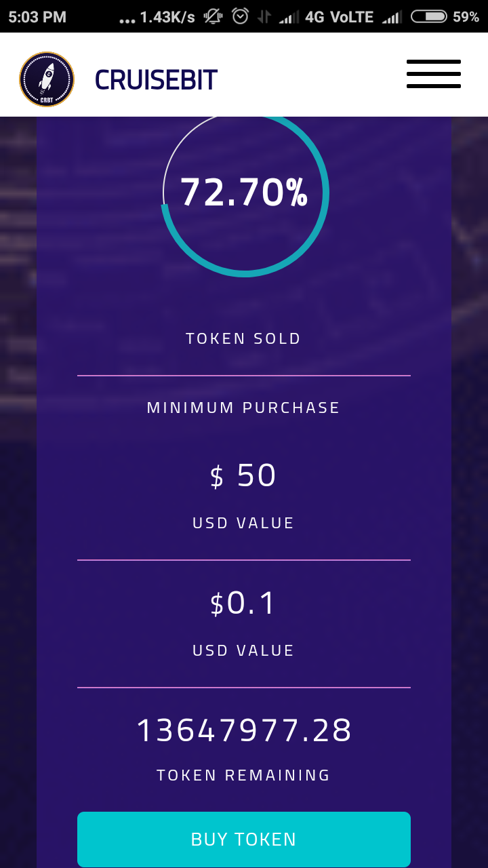Open the hamburger menu
The height and width of the screenshot is (868, 488).
tap(434, 74)
